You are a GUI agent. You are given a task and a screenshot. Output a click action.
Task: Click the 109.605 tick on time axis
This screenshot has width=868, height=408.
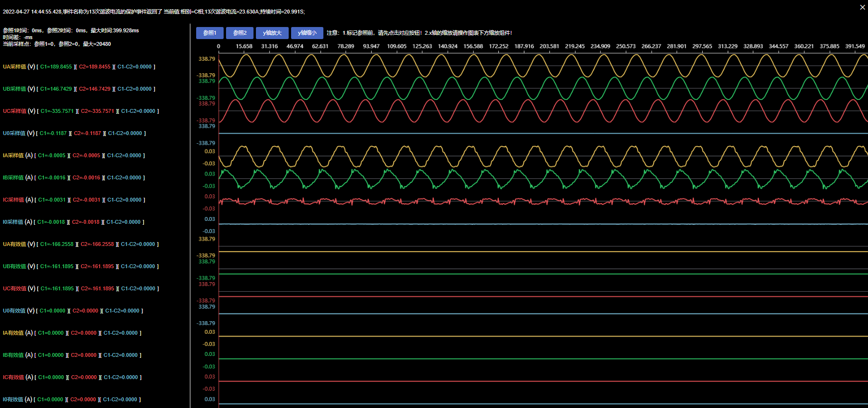point(397,46)
